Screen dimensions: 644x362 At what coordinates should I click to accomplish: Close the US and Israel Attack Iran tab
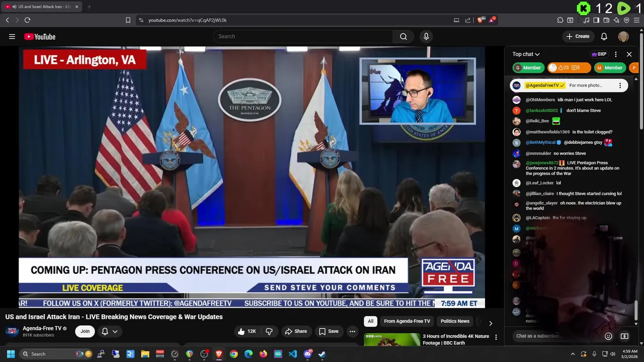(76, 7)
